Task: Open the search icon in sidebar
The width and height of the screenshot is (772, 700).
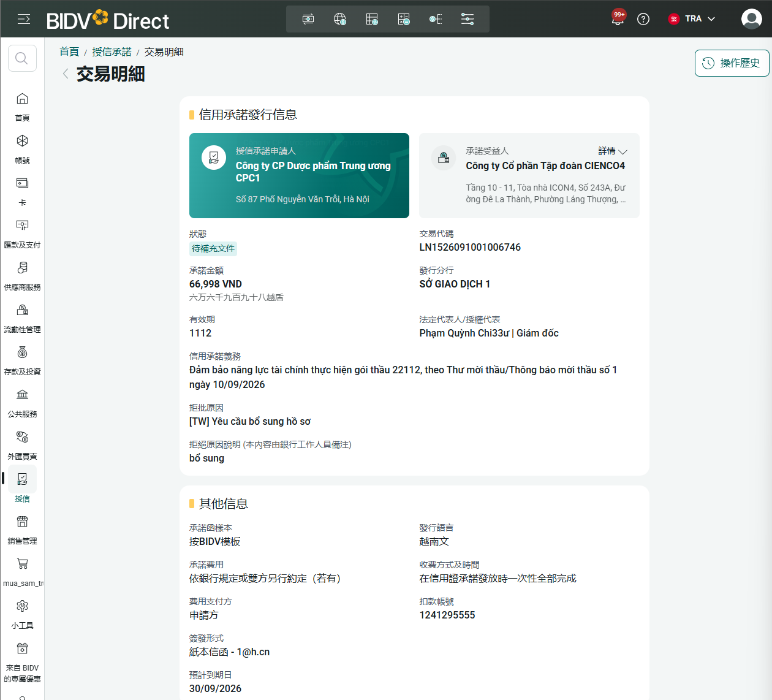Action: [22, 58]
